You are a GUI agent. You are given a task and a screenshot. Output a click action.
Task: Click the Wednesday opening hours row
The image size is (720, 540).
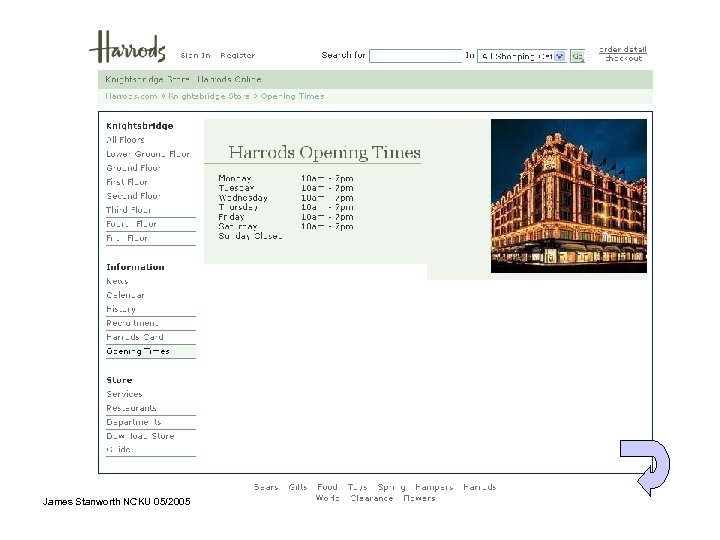point(286,198)
